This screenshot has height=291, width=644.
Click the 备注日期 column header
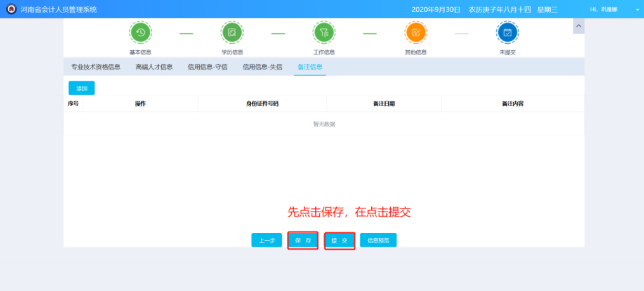point(384,104)
